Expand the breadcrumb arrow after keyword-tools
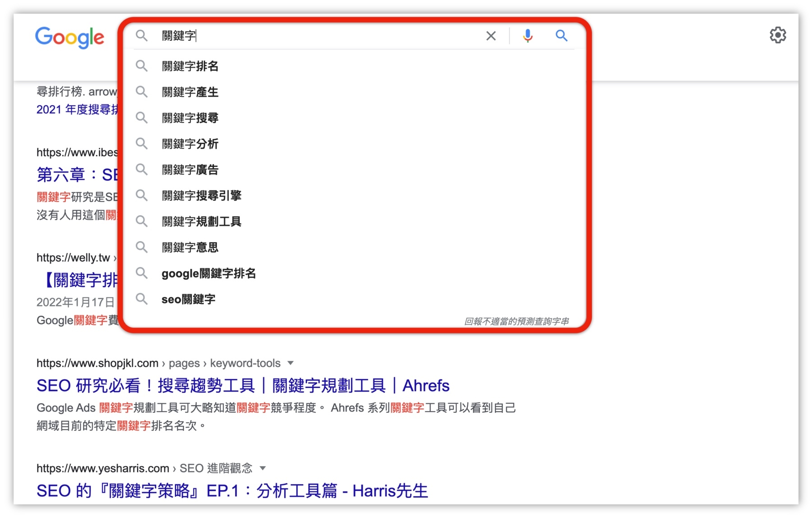 291,363
